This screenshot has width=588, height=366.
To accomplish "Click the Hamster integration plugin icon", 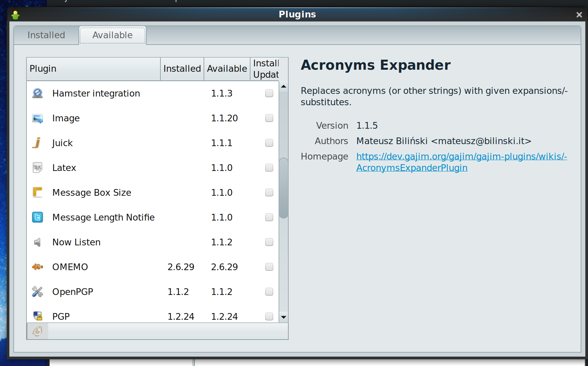I will 38,93.
